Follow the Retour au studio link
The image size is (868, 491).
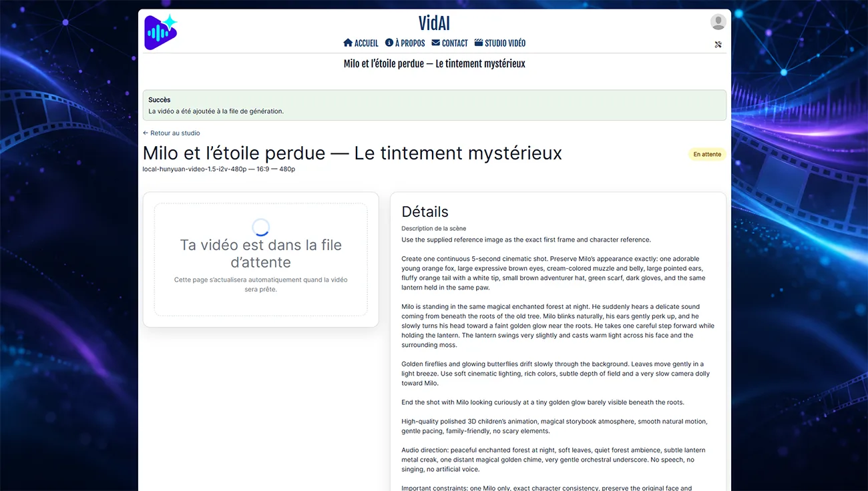(172, 133)
